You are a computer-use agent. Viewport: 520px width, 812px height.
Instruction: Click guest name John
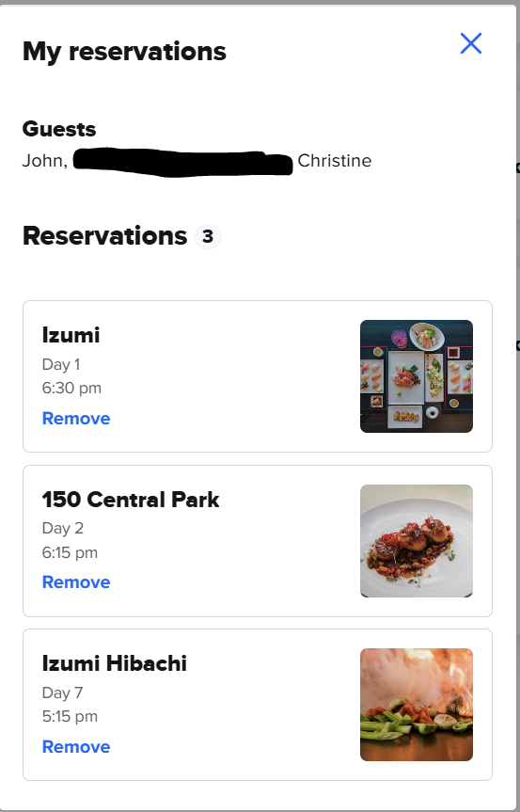pyautogui.click(x=45, y=161)
